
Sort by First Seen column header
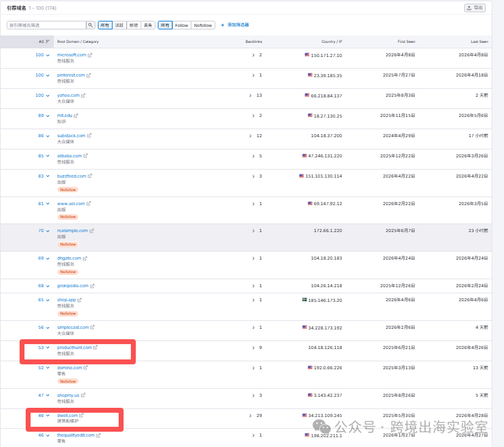pos(406,42)
